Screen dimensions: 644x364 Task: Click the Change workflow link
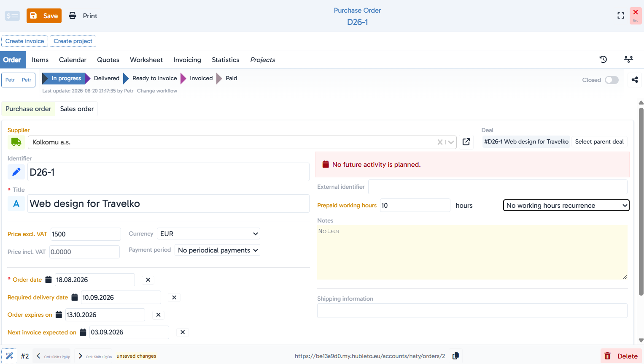click(157, 91)
